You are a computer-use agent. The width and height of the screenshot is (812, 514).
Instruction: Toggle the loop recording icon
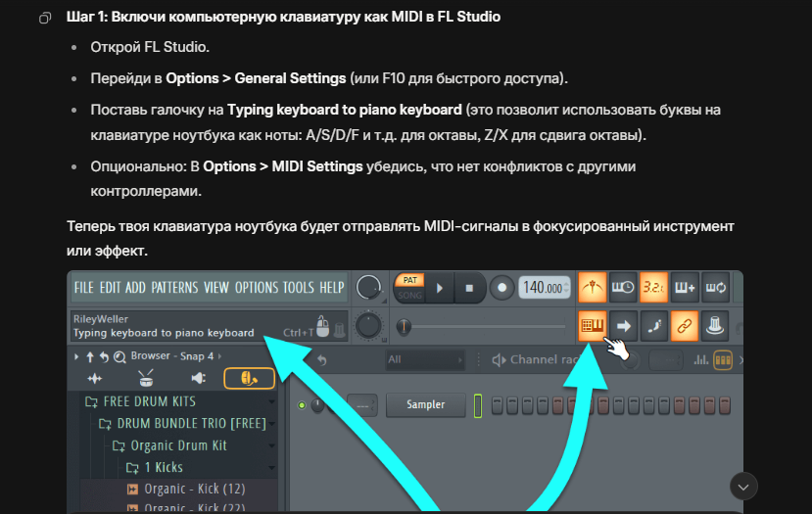point(715,287)
